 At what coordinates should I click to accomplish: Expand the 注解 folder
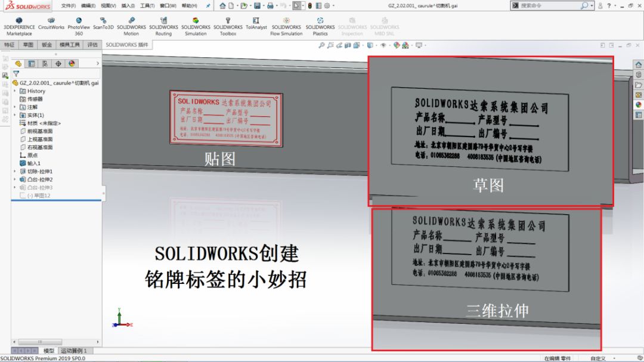pyautogui.click(x=15, y=107)
